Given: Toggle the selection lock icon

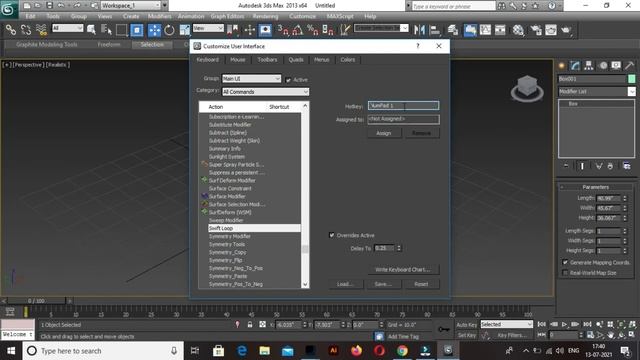Looking at the screenshot, I should [x=250, y=324].
